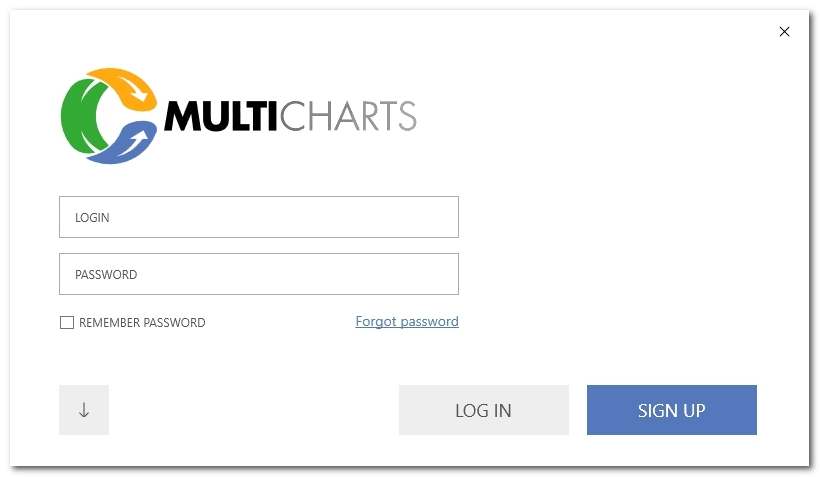Screen dimensions: 820x477
Task: Click the bold MULTI wordmark text
Action: (x=220, y=116)
